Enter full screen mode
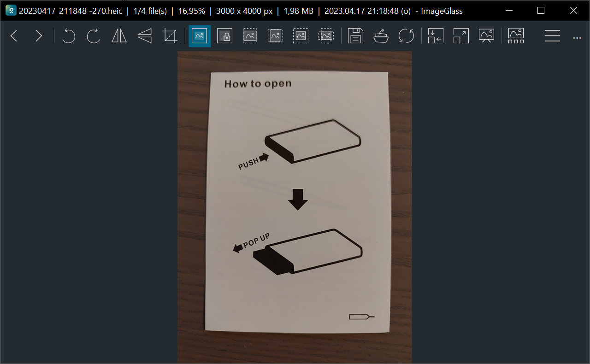 point(461,36)
